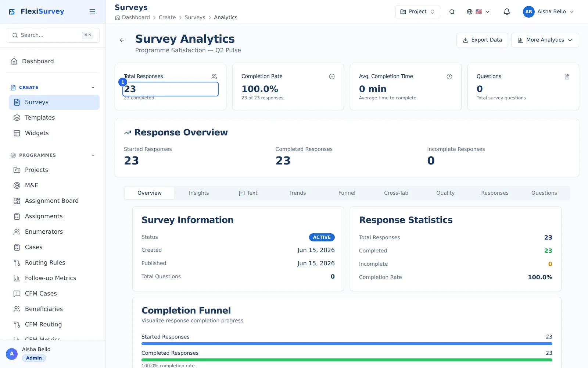This screenshot has height=368, width=588.
Task: Click the Projects folder icon
Action: [x=17, y=170]
